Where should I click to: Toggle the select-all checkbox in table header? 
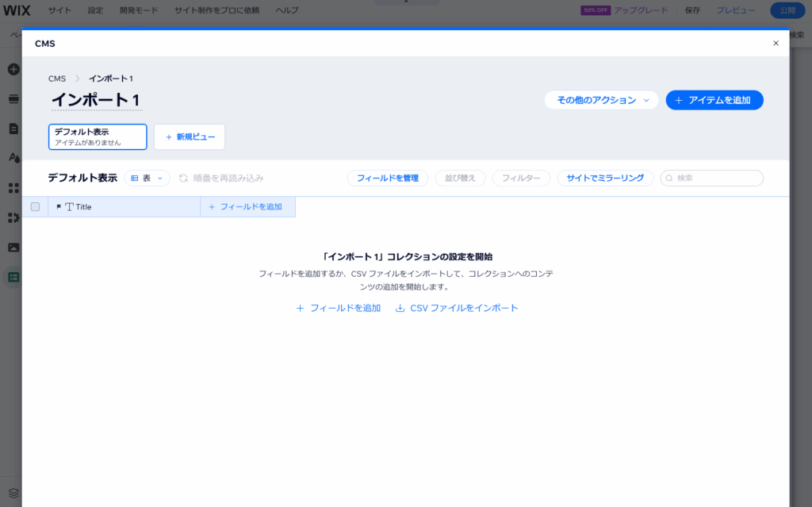click(35, 206)
